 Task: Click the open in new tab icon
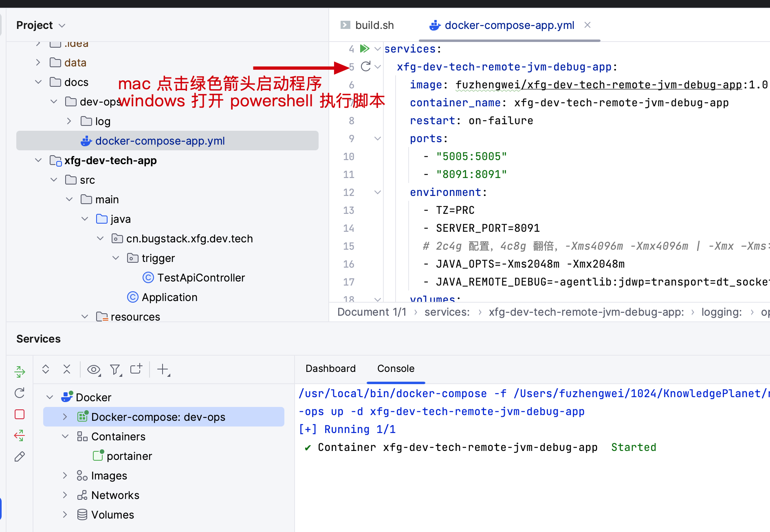[136, 369]
